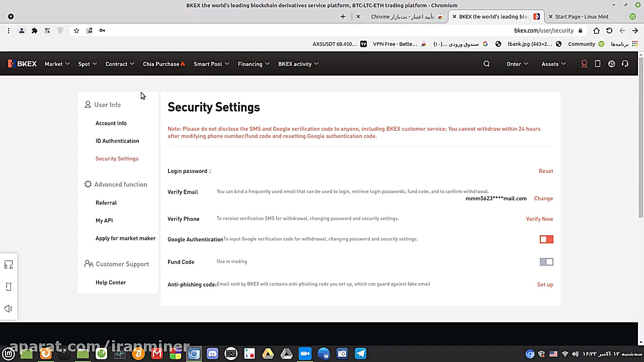Click the customer support headset icon
This screenshot has width=644, height=362.
[625, 64]
